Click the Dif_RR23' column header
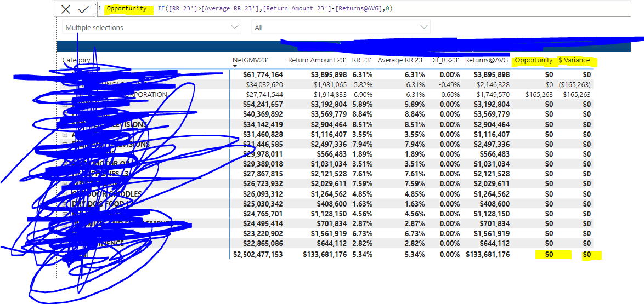The image size is (644, 304). [444, 60]
